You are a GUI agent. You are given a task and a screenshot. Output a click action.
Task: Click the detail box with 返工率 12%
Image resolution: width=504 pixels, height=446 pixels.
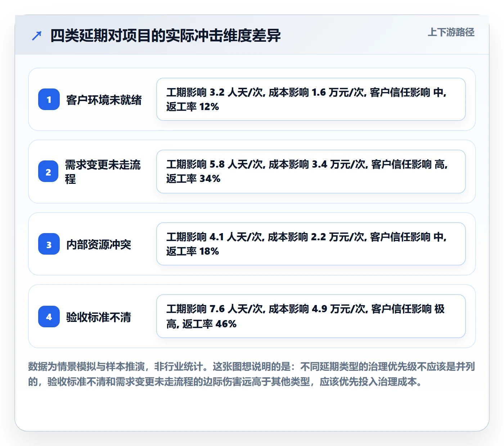coord(311,99)
